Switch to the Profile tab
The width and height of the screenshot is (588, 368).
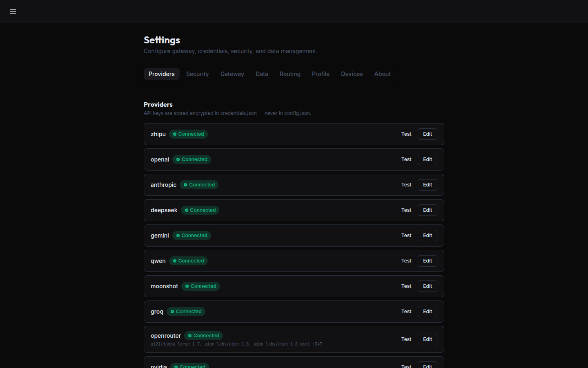(321, 74)
